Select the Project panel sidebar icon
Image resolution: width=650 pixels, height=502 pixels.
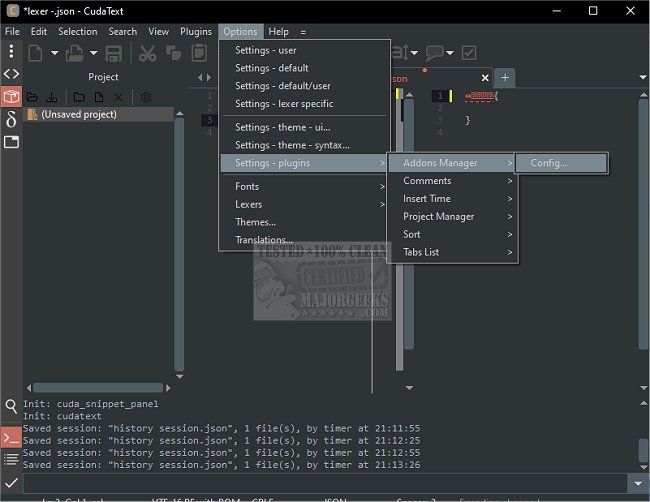[11, 96]
